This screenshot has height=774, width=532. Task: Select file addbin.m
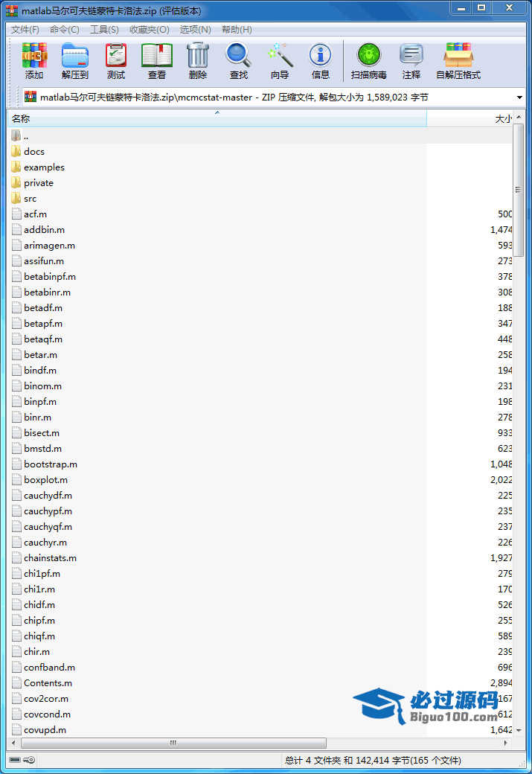pyautogui.click(x=38, y=229)
